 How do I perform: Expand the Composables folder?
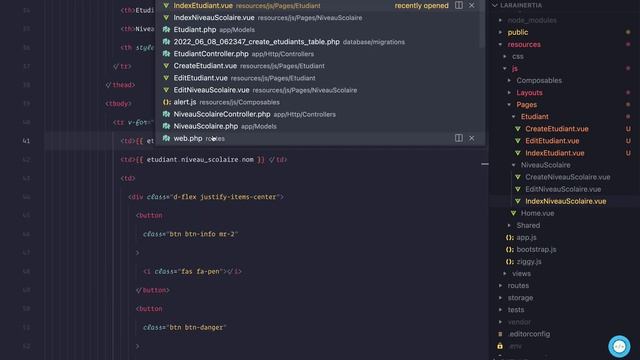(509, 80)
